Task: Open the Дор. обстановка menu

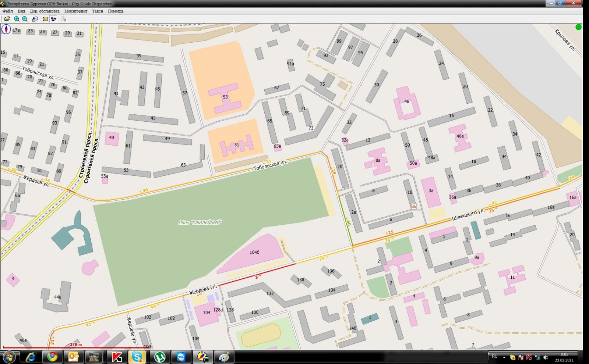Action: click(x=45, y=11)
